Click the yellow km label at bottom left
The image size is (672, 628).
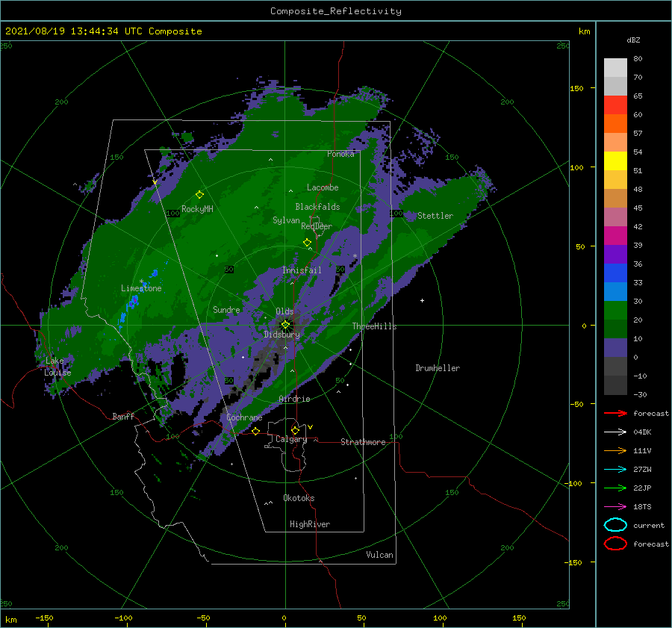click(x=10, y=620)
